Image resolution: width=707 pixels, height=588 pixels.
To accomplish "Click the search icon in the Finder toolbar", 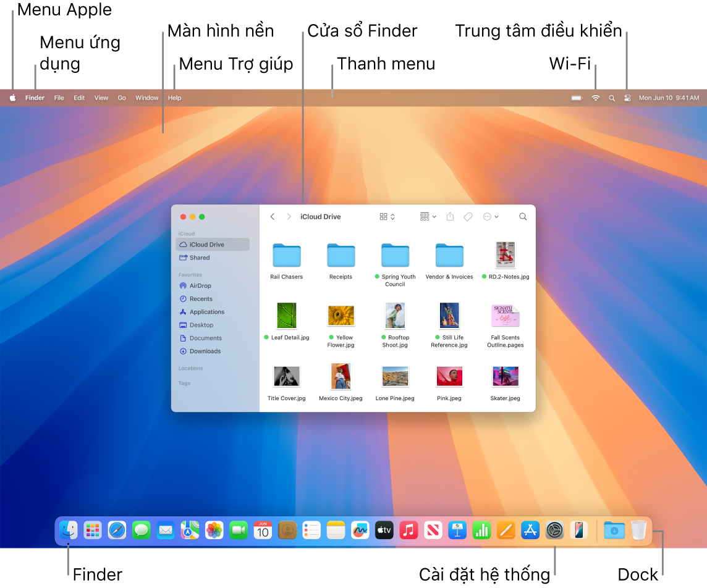I will (x=523, y=217).
